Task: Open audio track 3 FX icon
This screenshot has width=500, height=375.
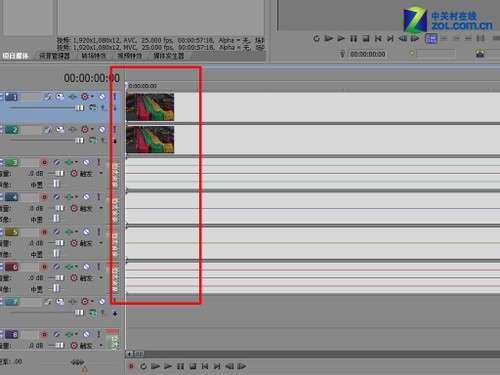Action: click(x=69, y=162)
